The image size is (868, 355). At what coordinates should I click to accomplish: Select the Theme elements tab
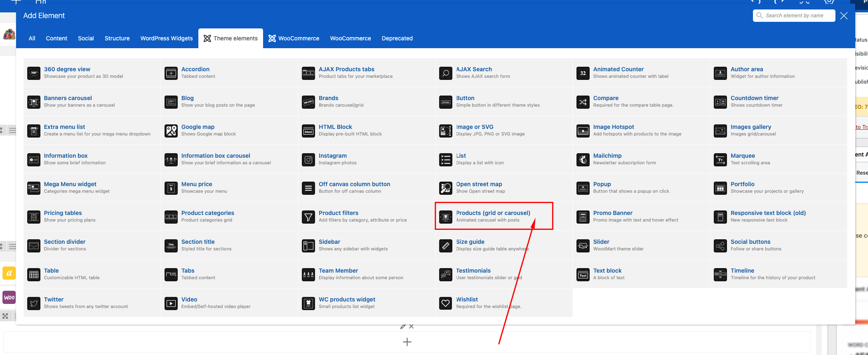pos(231,38)
